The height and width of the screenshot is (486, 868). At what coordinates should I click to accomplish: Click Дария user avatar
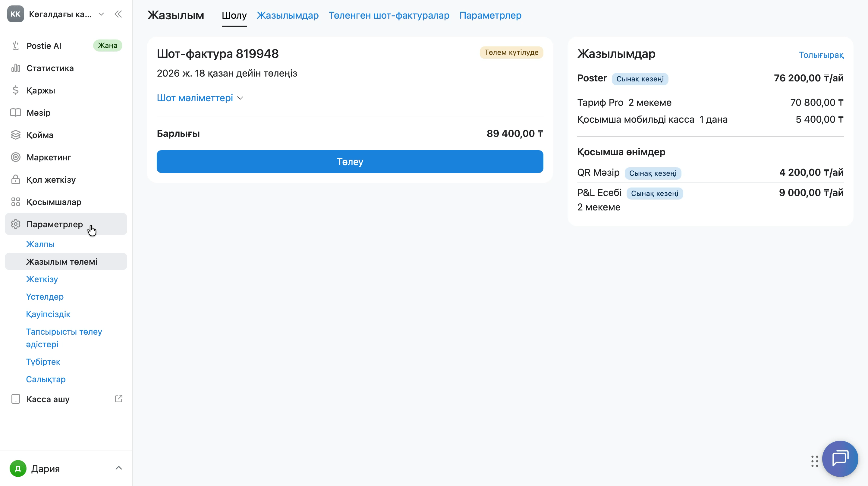(x=18, y=469)
